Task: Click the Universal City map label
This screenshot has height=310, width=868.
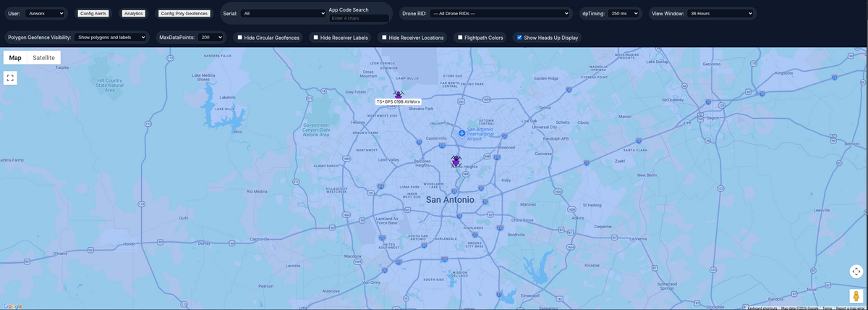Action: coord(544,127)
